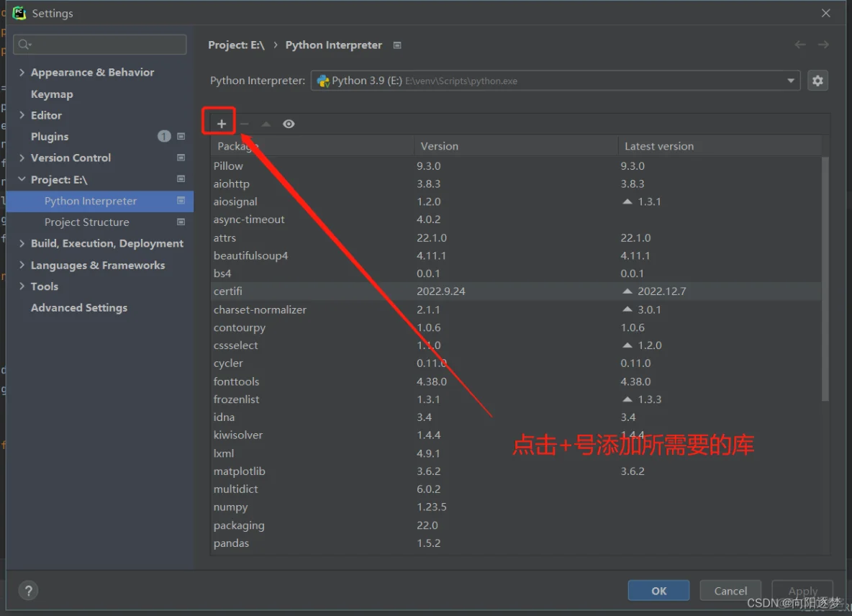The width and height of the screenshot is (852, 616).
Task: Select the attrs package row
Action: click(516, 238)
